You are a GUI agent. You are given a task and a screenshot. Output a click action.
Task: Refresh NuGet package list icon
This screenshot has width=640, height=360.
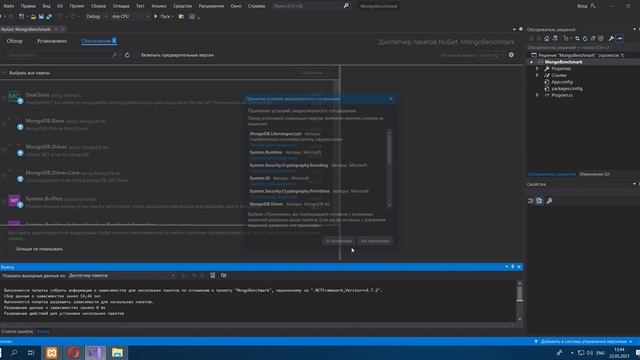(x=127, y=55)
